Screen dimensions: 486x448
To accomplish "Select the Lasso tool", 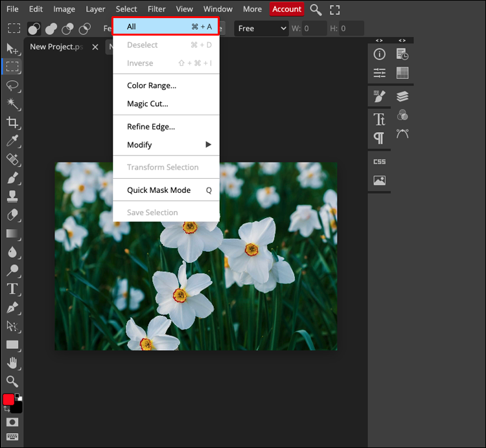I will [12, 85].
